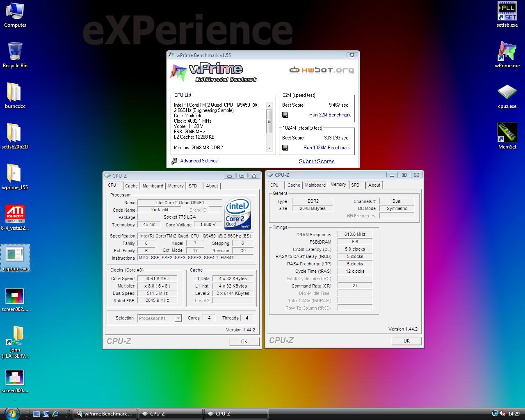Click the Core Voltage 1.680 V field
Screen dimensions: 525x420
pyautogui.click(x=208, y=224)
